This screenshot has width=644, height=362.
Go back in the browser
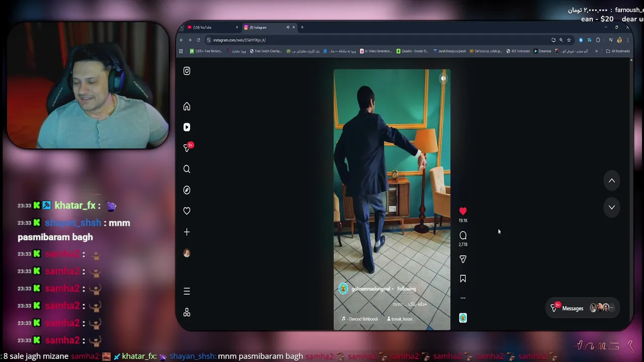tap(182, 40)
